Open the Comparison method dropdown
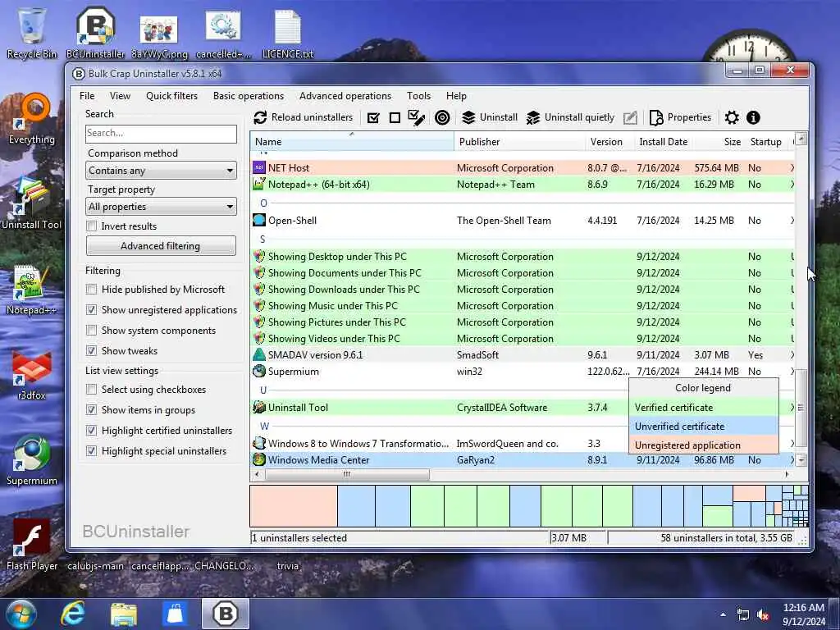Image resolution: width=840 pixels, height=630 pixels. 161,171
